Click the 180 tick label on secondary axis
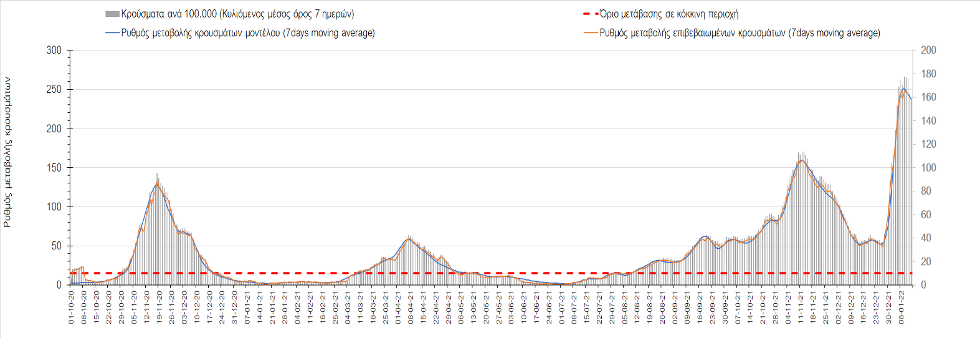This screenshot has height=338, width=980. (x=928, y=74)
